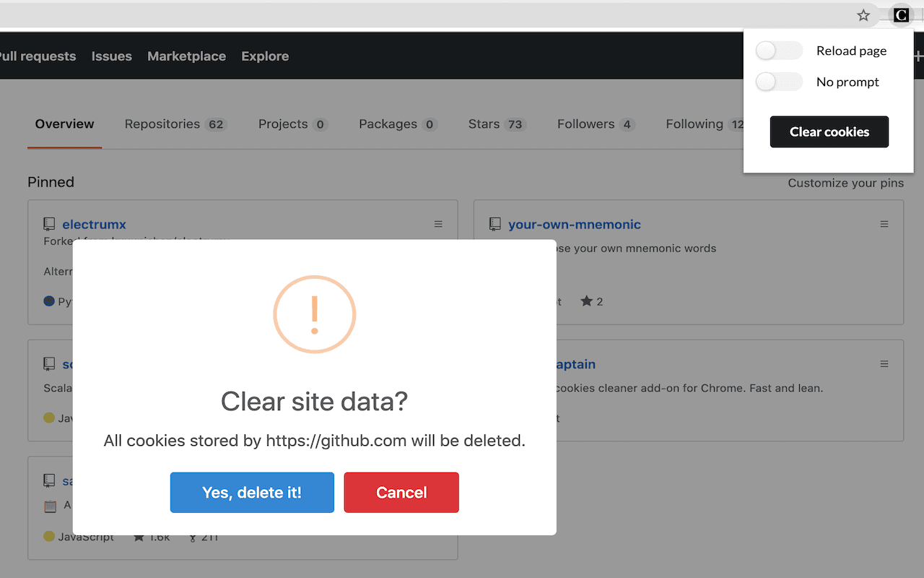Open the Followers tab
Viewport: 924px width, 578px height.
(x=585, y=124)
